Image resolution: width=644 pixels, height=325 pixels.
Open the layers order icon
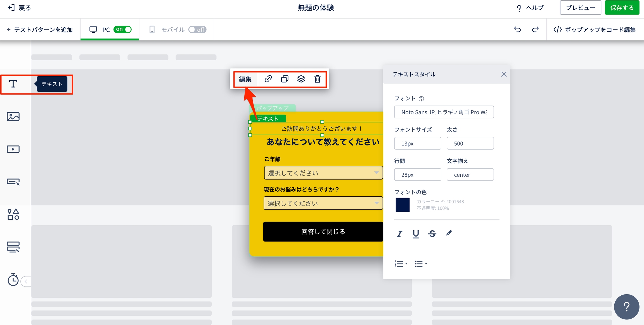301,79
